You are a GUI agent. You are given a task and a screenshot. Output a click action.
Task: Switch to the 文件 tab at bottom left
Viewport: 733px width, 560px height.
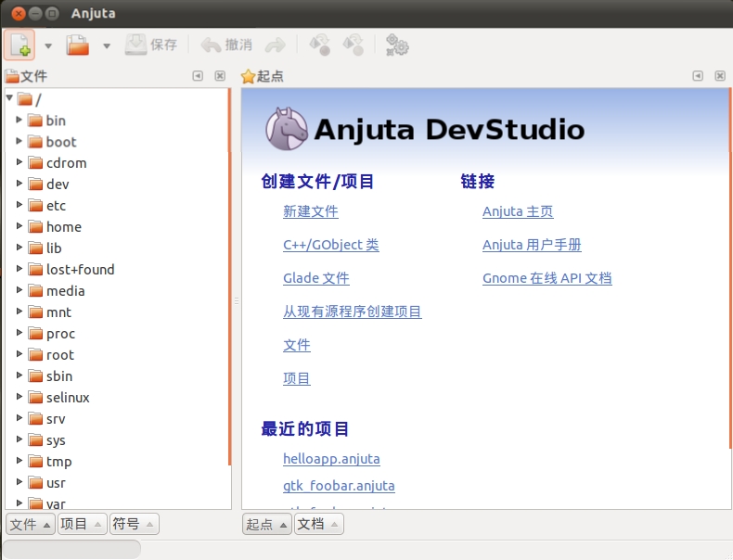click(31, 524)
